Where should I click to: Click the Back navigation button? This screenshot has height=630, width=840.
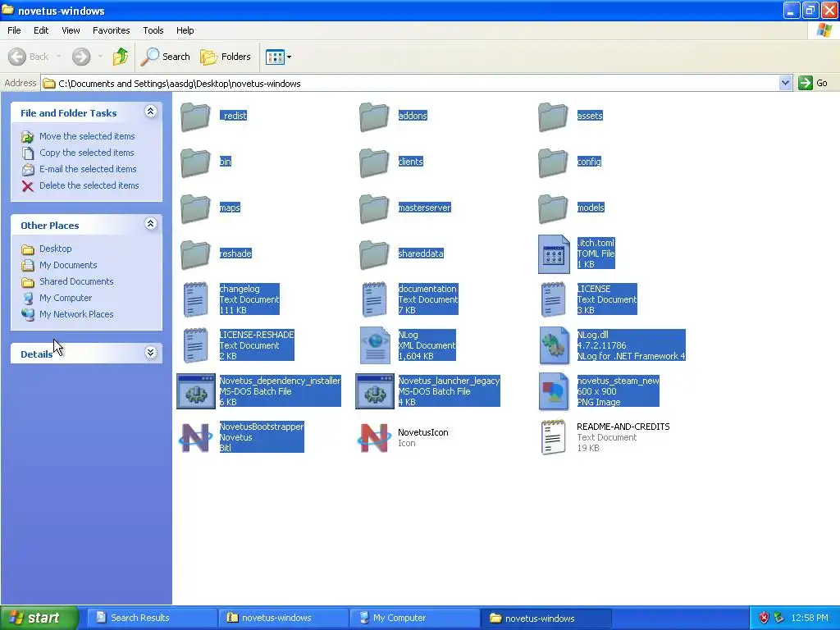pos(29,57)
